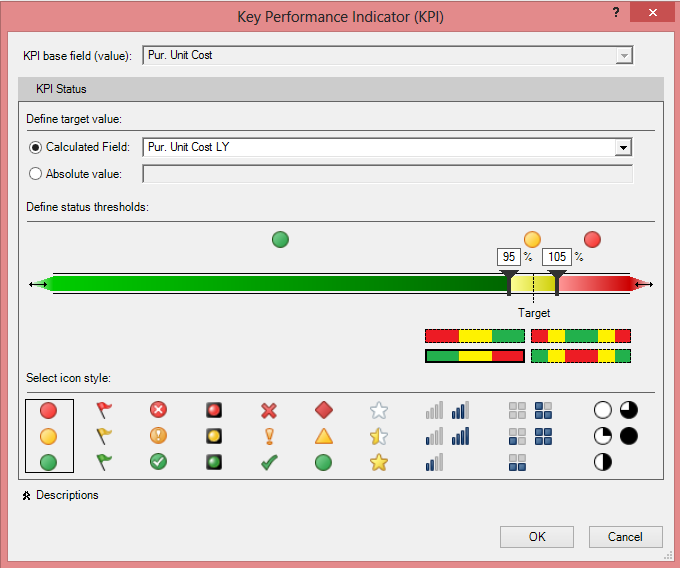Viewport: 680px width, 568px height.
Task: Select green circle in shapes icon style
Action: coord(324,463)
